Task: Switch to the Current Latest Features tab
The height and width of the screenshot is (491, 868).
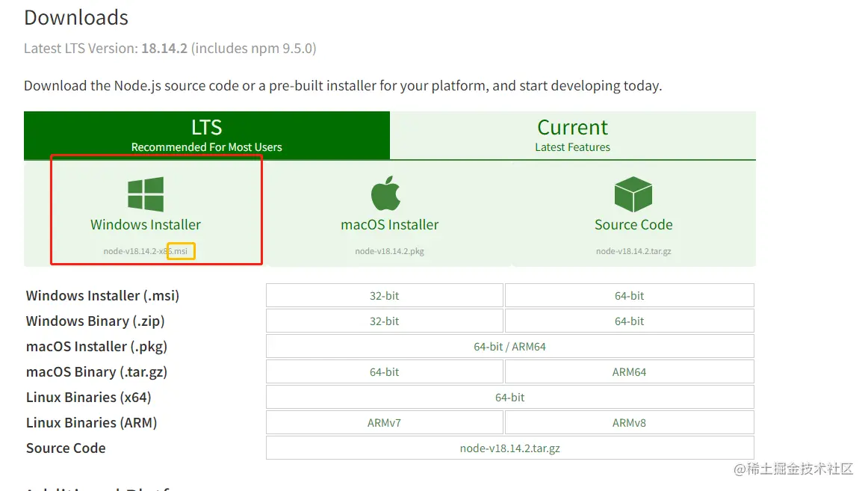Action: (x=572, y=135)
